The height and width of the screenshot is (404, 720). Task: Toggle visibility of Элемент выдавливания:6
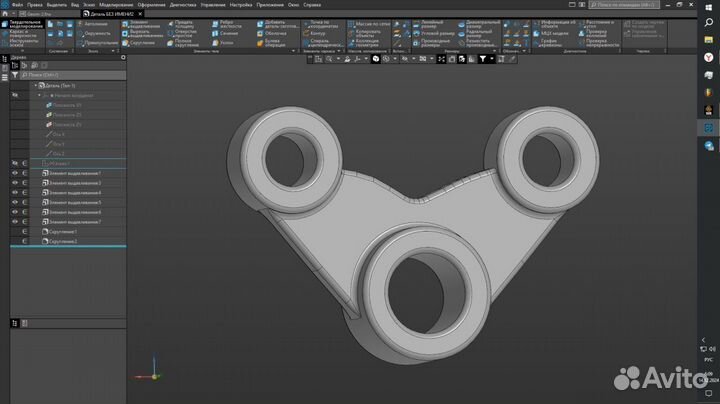[x=15, y=212]
